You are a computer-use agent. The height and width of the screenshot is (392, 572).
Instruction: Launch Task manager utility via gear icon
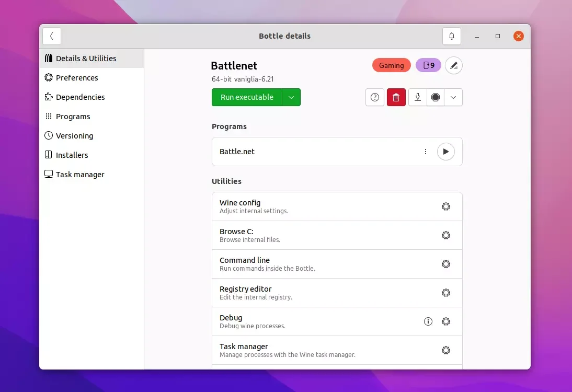446,350
